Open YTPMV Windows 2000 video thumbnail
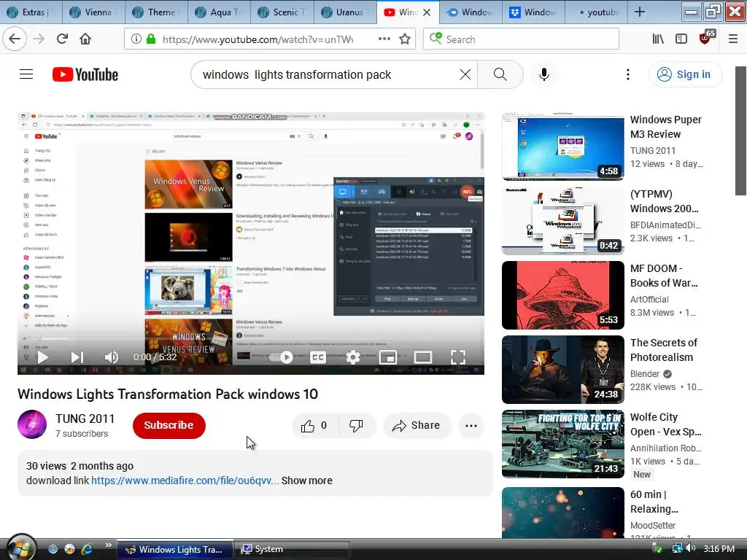747x560 pixels. [563, 221]
